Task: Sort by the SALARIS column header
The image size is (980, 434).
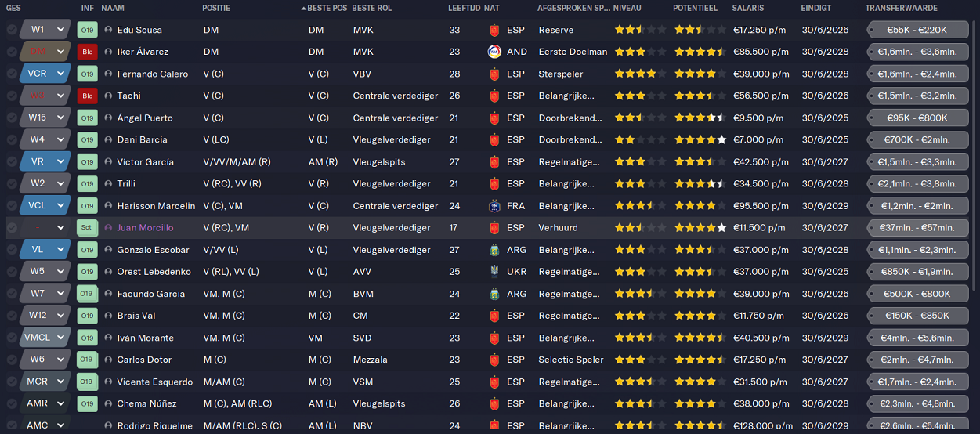Action: coord(748,8)
